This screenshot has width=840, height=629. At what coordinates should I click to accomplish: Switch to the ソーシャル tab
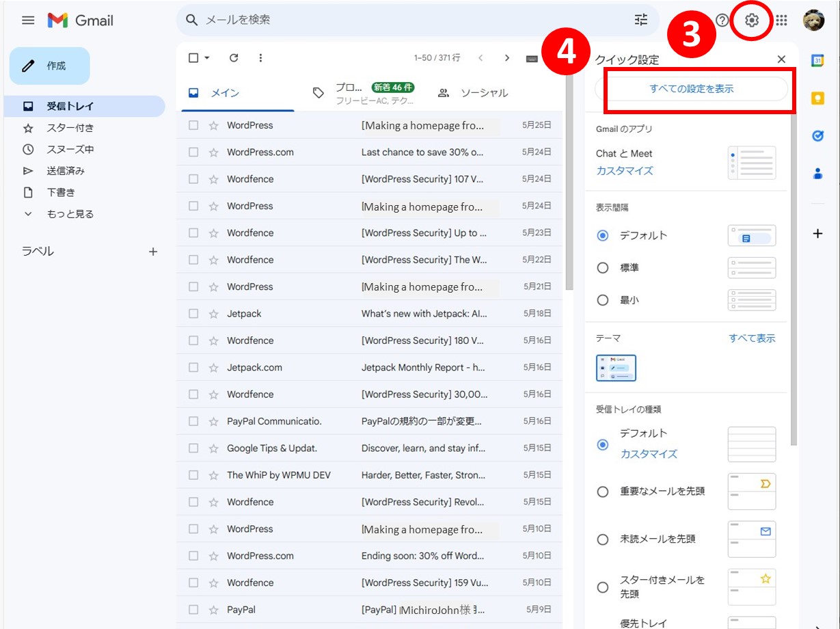(x=474, y=93)
